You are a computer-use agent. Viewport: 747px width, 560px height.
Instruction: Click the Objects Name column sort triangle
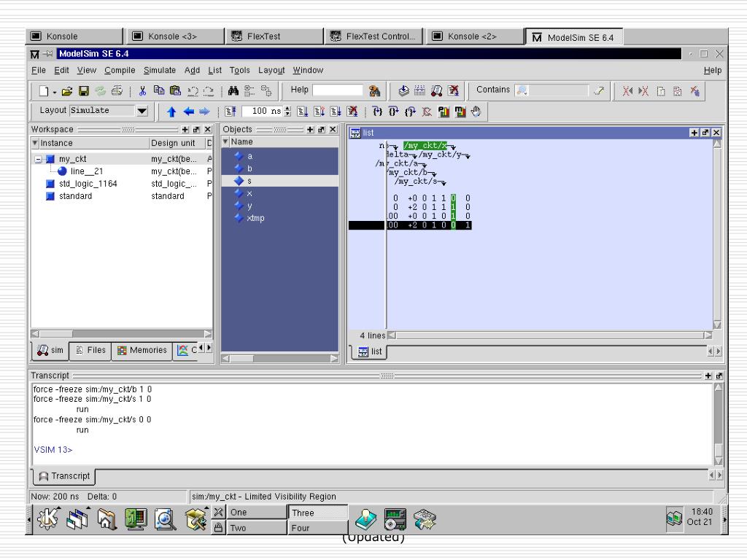(226, 141)
